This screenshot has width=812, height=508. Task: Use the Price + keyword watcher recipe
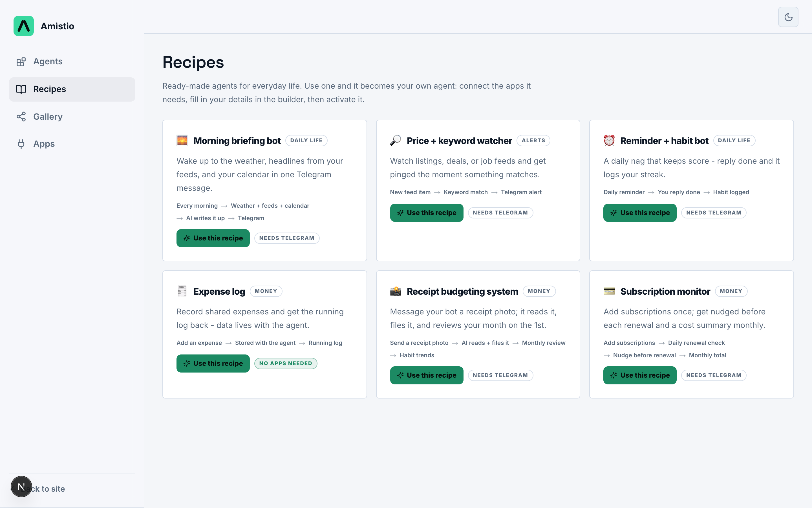427,213
